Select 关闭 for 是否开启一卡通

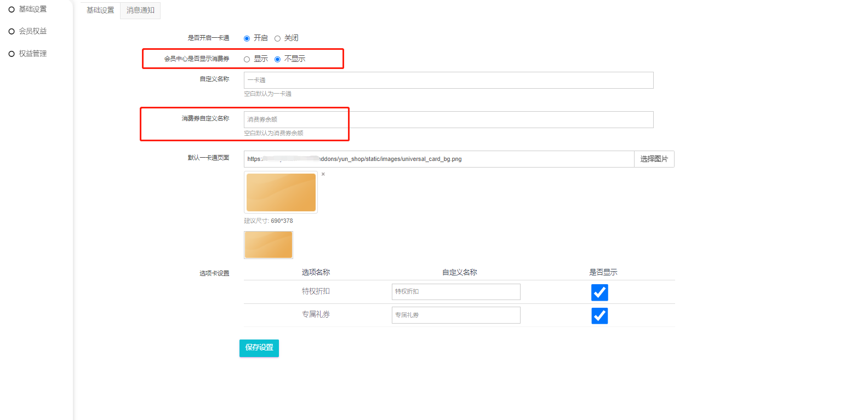(x=277, y=38)
